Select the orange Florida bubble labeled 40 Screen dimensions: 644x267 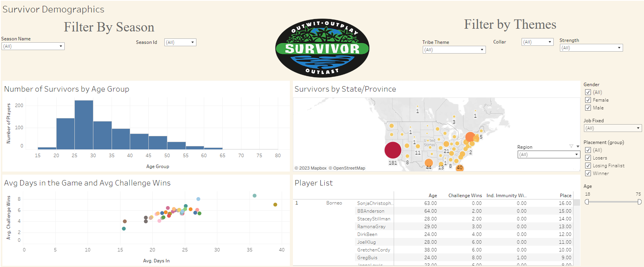[460, 168]
